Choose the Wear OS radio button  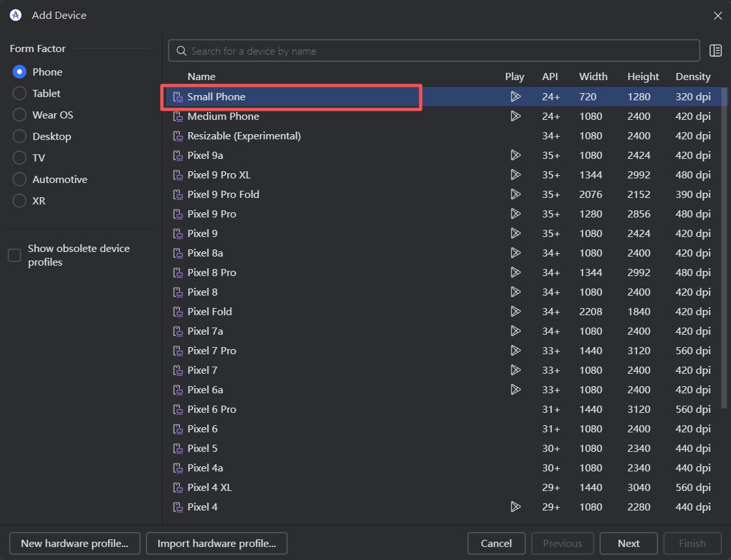(x=20, y=115)
